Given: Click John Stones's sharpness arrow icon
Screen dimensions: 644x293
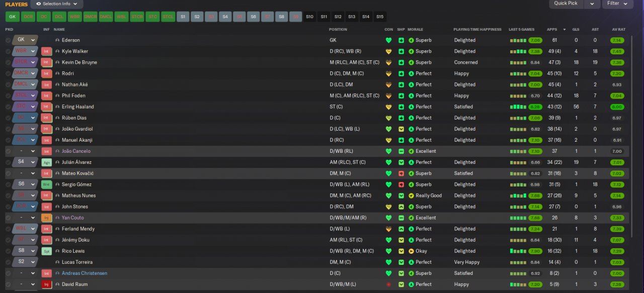Looking at the screenshot, I should click(x=401, y=207).
